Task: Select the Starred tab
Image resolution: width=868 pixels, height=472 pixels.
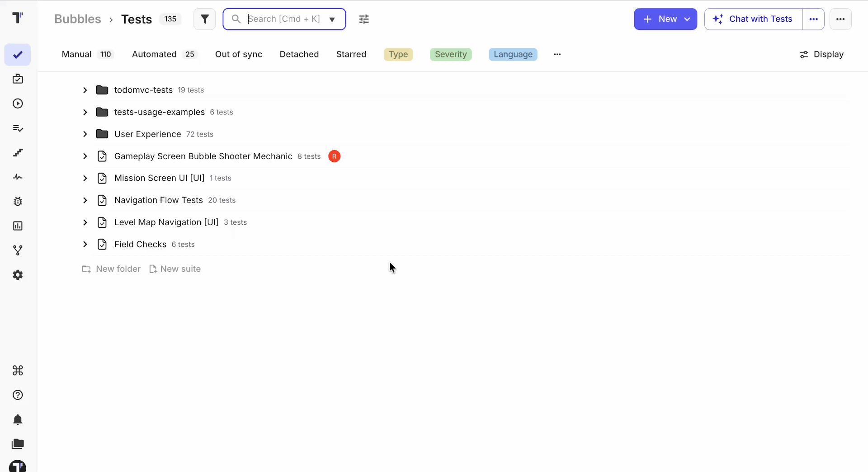Action: (x=351, y=54)
